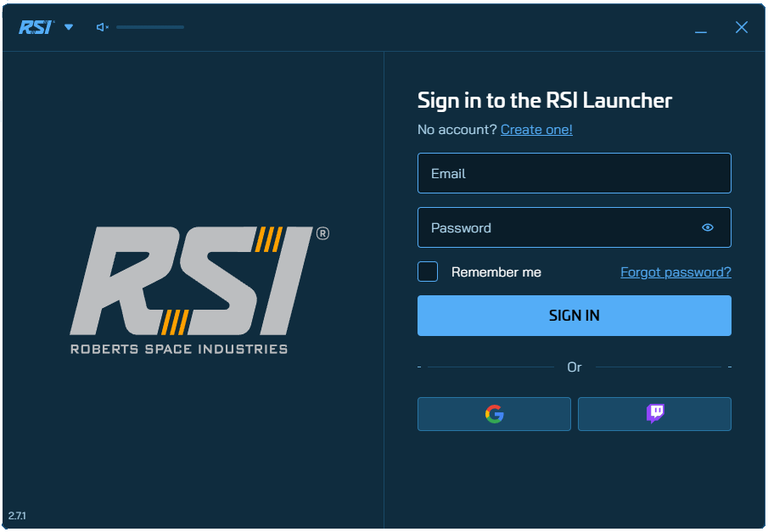Sign in with the Google icon button
Screen dimensions: 768x532
coord(494,414)
